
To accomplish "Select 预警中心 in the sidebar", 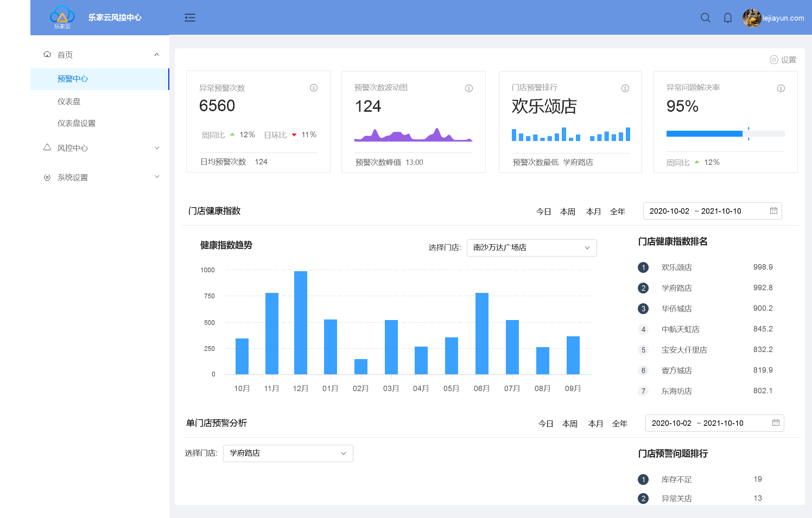I will coord(100,79).
